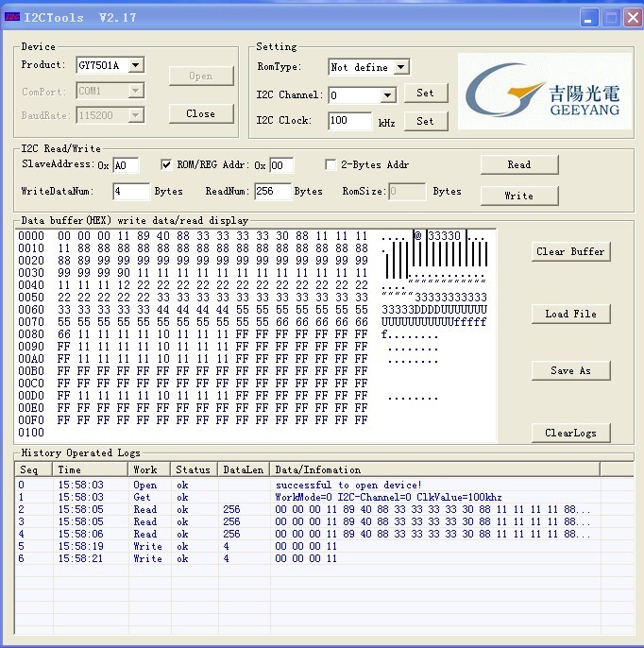Minimize the I2CTools window
Image resolution: width=644 pixels, height=648 pixels.
click(589, 18)
